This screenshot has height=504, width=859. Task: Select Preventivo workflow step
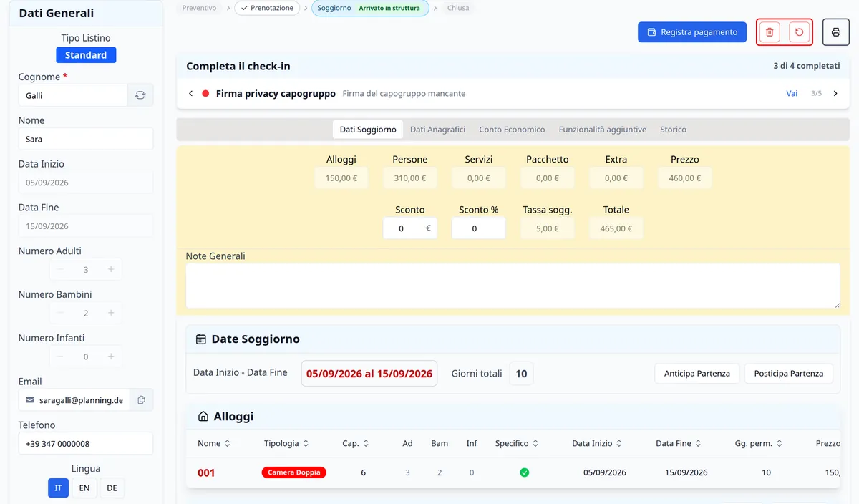200,8
